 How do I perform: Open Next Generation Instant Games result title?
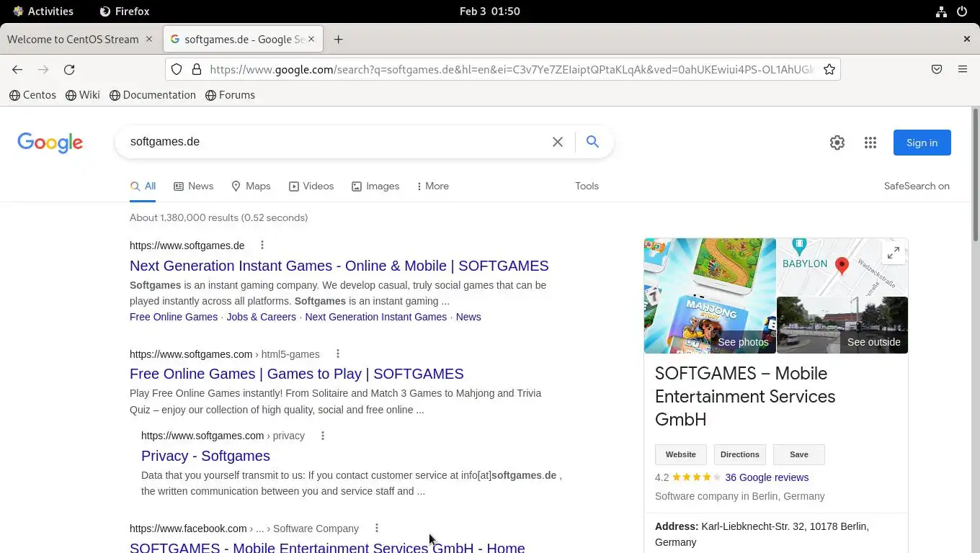pos(339,266)
